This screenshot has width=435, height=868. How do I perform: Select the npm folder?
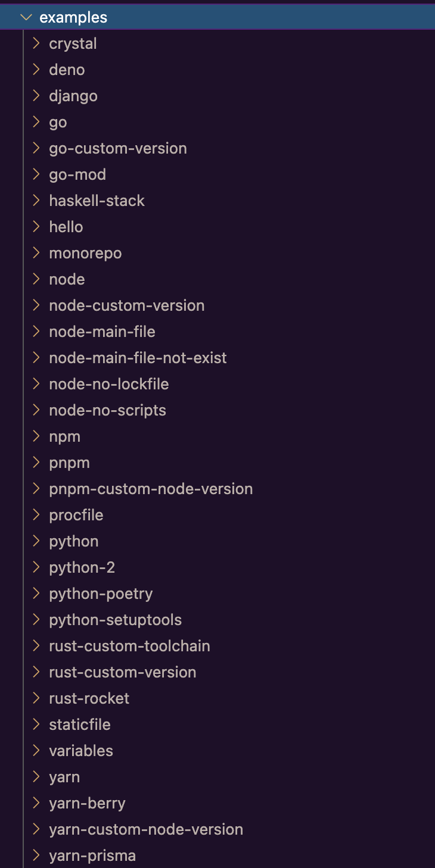click(x=64, y=436)
